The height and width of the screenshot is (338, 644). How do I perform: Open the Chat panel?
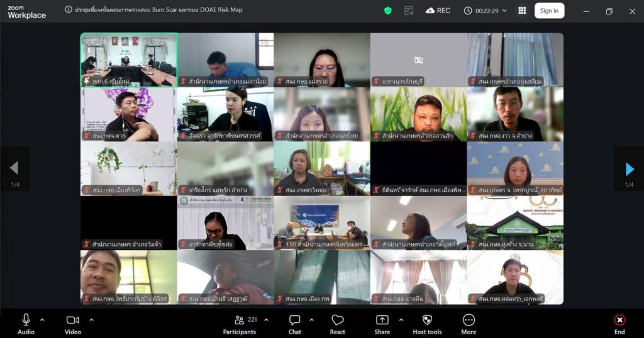tap(294, 324)
